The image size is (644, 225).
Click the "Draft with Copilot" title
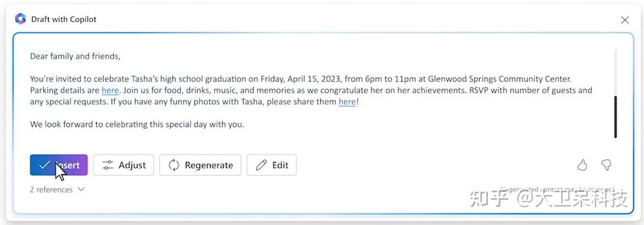[64, 19]
